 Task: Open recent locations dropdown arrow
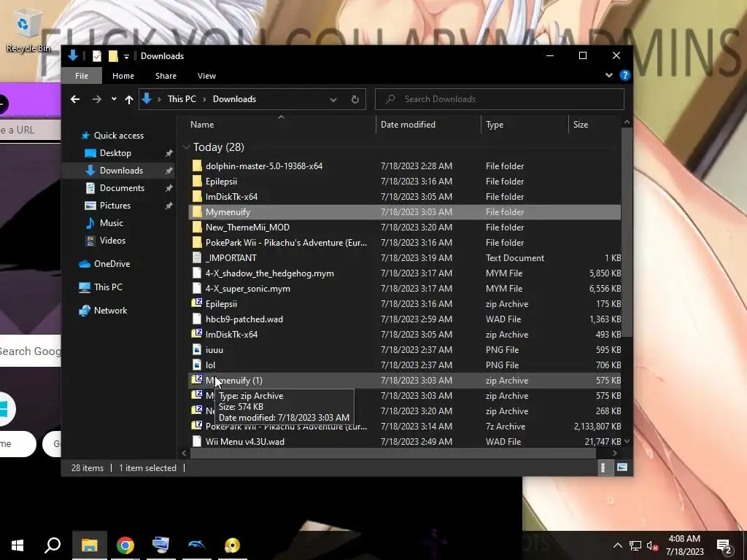click(x=114, y=99)
